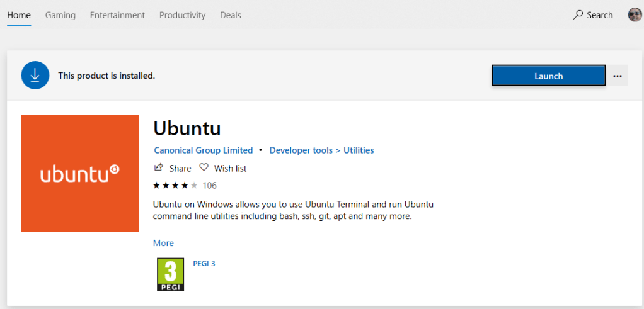Open the user profile avatar
Screen dimensions: 644x309
coord(635,15)
